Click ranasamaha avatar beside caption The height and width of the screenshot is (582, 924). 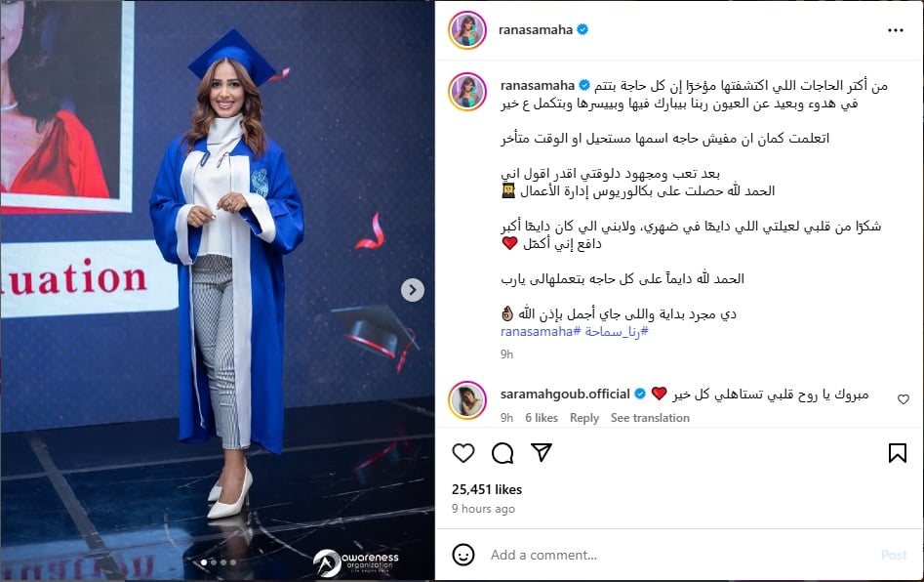pyautogui.click(x=467, y=92)
